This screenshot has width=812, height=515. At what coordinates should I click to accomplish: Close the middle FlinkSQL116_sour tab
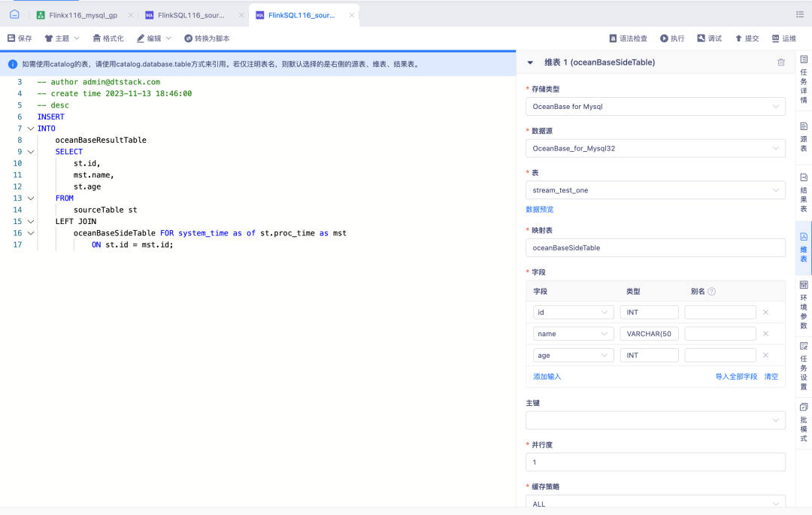[x=241, y=15]
